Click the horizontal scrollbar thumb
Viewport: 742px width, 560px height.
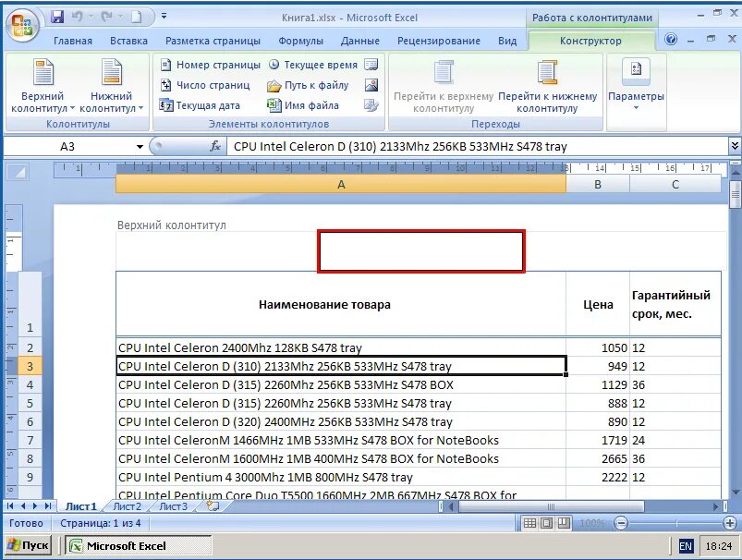click(552, 506)
